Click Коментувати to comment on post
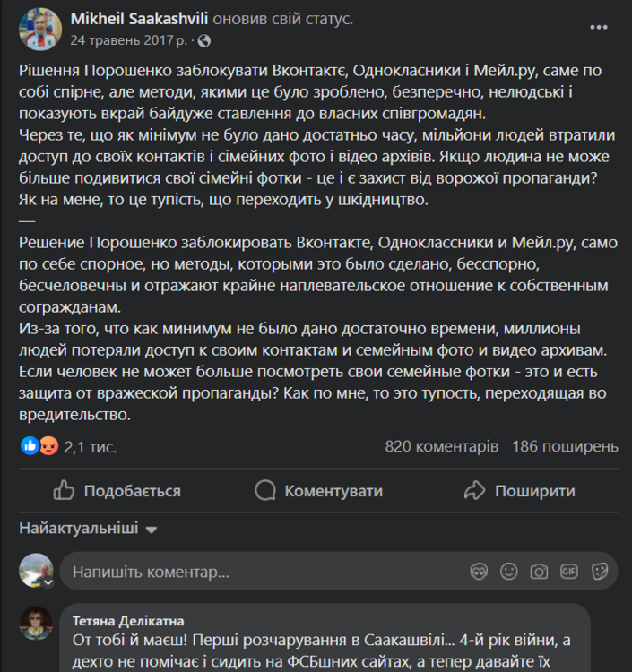Image resolution: width=632 pixels, height=672 pixels. [x=319, y=491]
